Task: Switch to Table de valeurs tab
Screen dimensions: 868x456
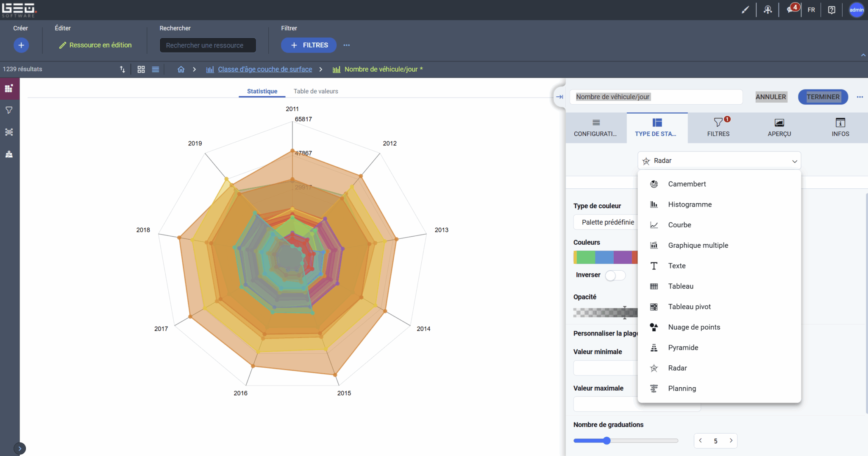Action: click(316, 91)
